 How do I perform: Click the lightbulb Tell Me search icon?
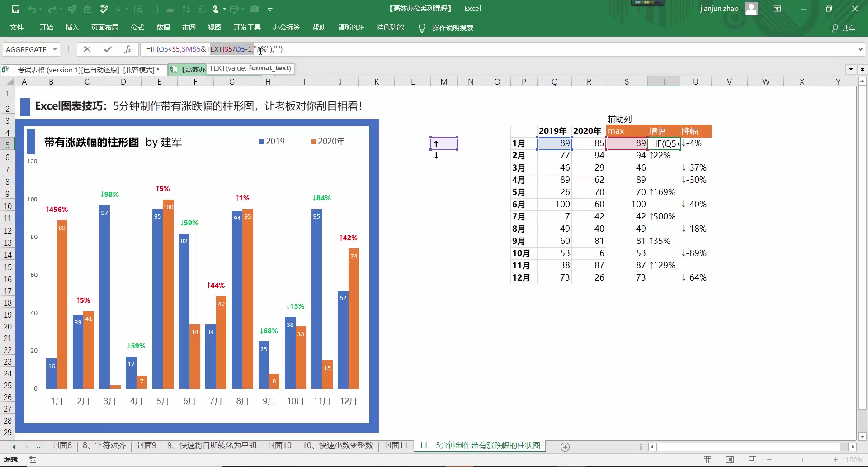(x=422, y=28)
